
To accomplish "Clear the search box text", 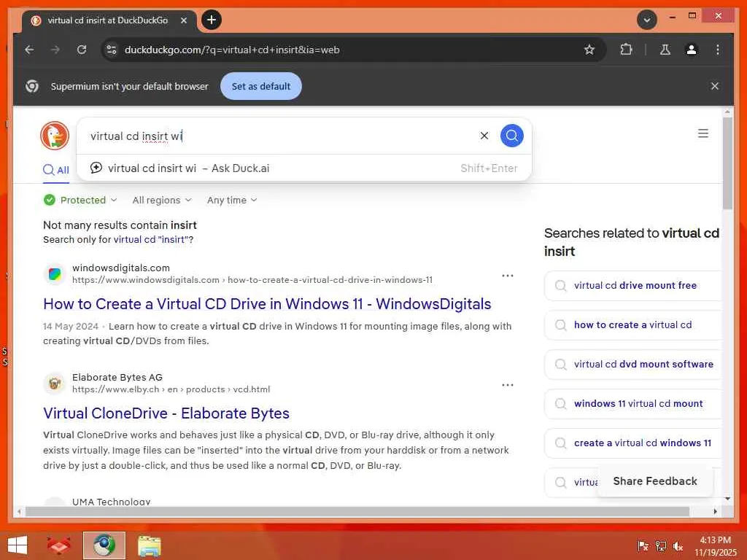I will pos(484,136).
